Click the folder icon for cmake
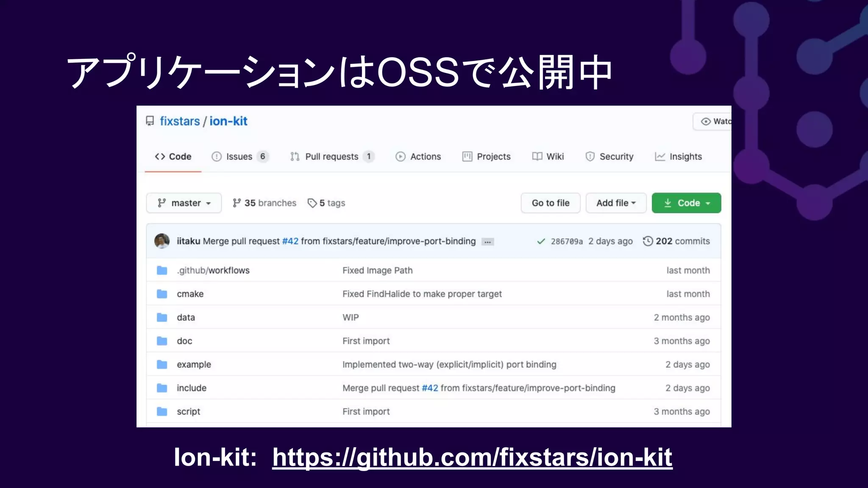The width and height of the screenshot is (868, 488). (x=162, y=294)
